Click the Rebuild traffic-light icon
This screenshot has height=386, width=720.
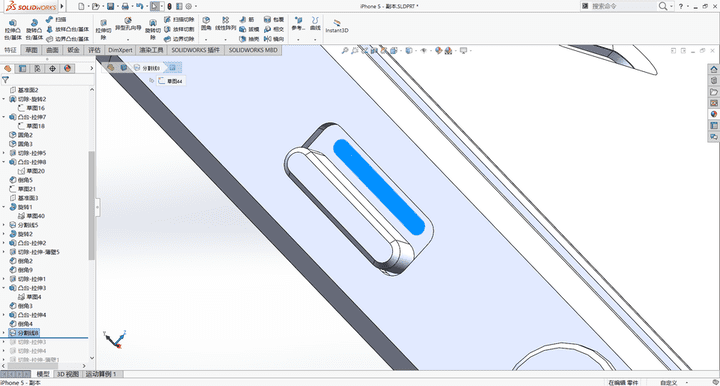(x=169, y=6)
